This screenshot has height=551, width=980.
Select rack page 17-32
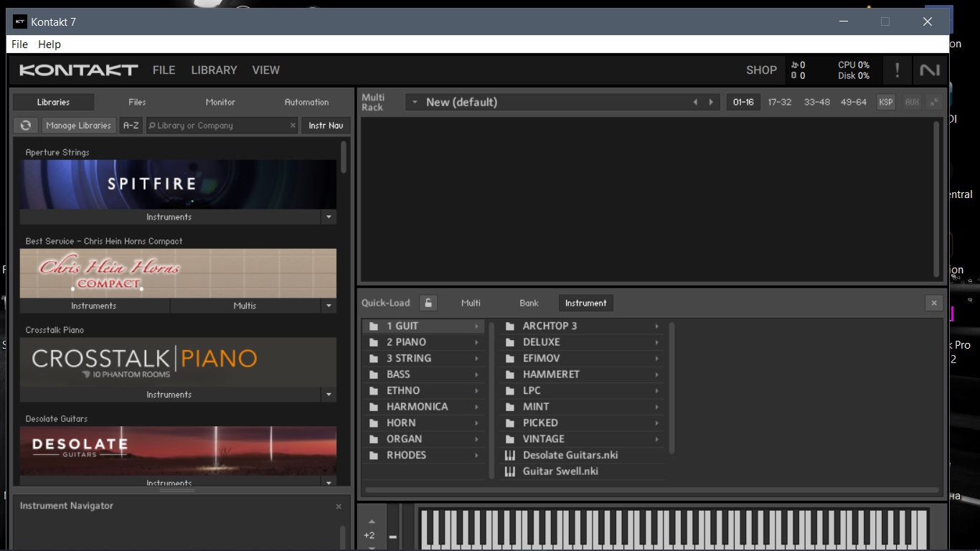point(780,102)
